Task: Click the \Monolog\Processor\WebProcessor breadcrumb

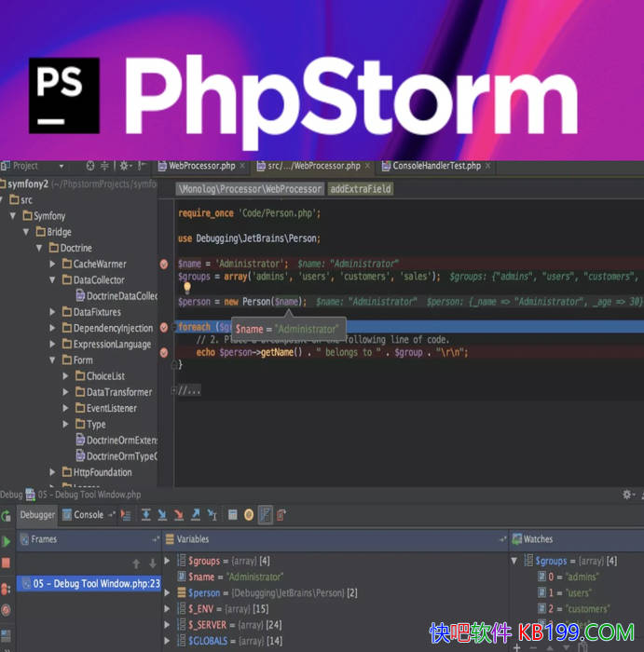Action: click(250, 189)
